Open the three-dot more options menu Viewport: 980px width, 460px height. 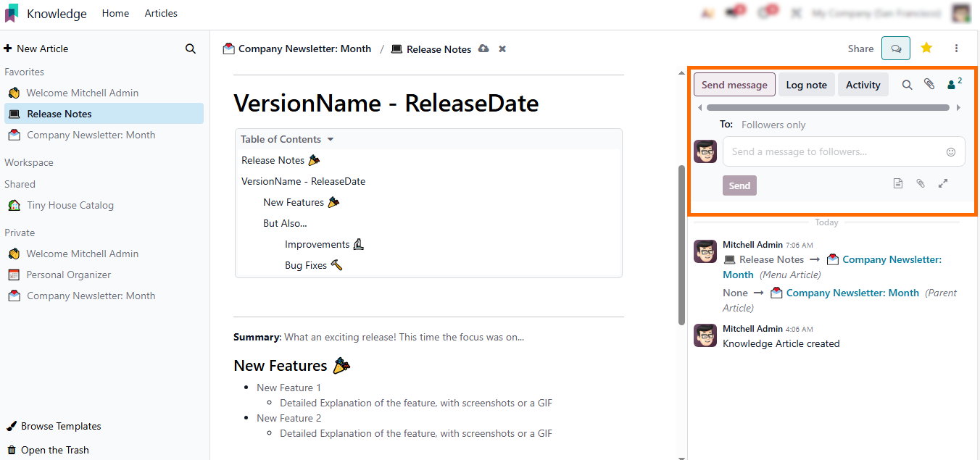[x=957, y=49]
